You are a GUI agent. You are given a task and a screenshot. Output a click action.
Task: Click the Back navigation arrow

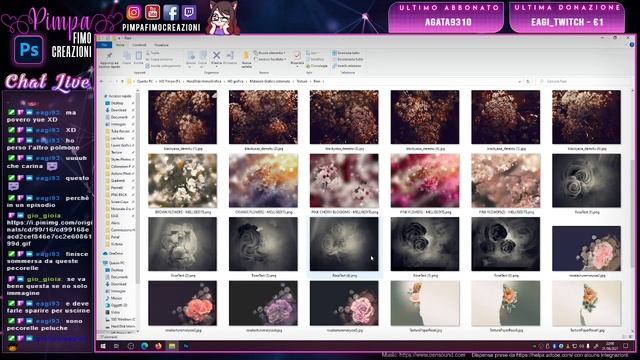102,82
